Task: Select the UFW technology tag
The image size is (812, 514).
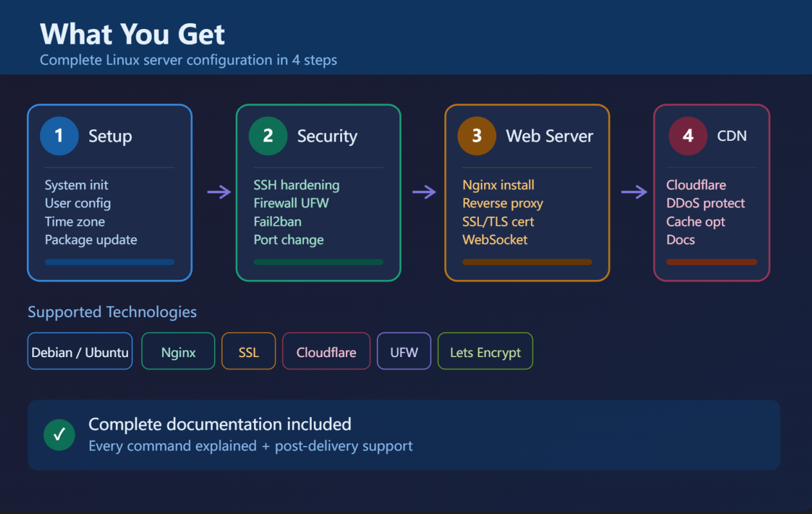Action: click(404, 351)
